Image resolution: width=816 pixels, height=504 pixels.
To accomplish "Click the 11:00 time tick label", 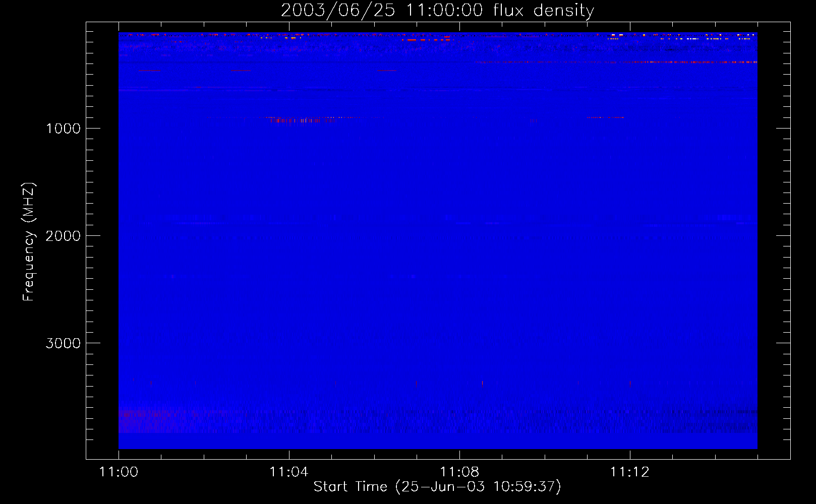I will pyautogui.click(x=119, y=472).
